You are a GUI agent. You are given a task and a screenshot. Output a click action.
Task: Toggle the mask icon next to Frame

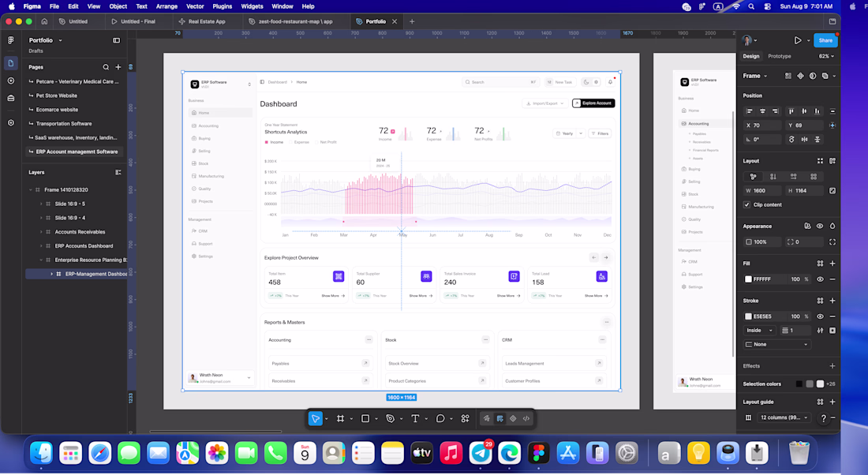[813, 76]
